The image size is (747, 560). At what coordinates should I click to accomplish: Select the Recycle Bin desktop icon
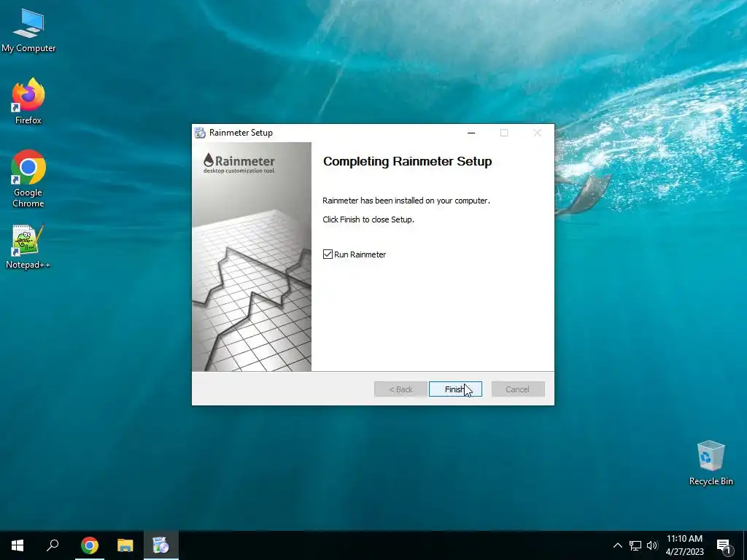click(711, 463)
